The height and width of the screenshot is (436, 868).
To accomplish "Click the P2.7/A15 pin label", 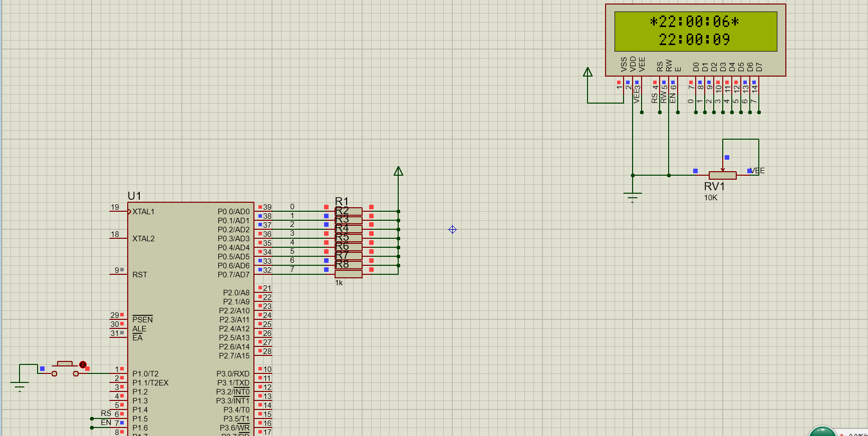I will (234, 356).
